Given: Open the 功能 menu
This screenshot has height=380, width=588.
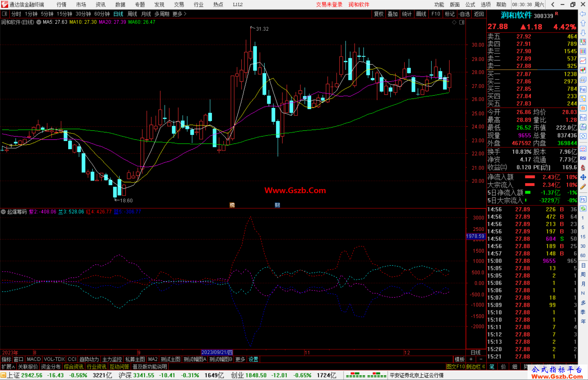Looking at the screenshot, I should (x=439, y=5).
